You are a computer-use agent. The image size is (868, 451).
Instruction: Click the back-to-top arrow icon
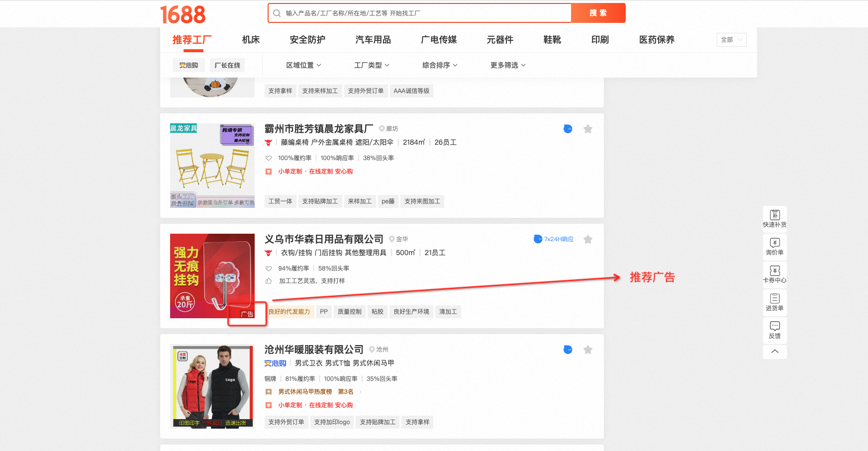click(x=774, y=352)
